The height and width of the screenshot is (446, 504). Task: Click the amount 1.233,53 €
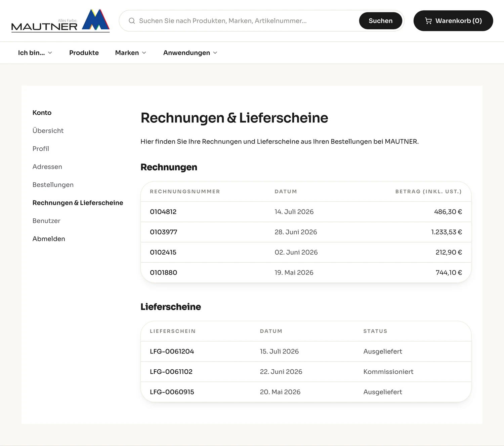pyautogui.click(x=447, y=232)
